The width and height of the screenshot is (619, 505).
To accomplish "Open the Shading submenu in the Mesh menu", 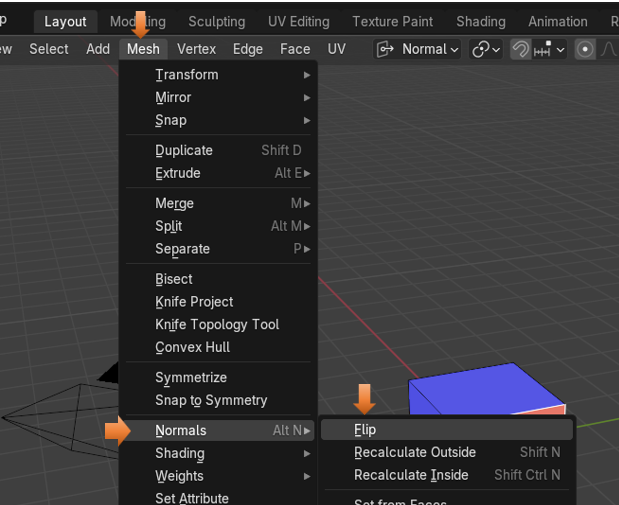I will (180, 454).
